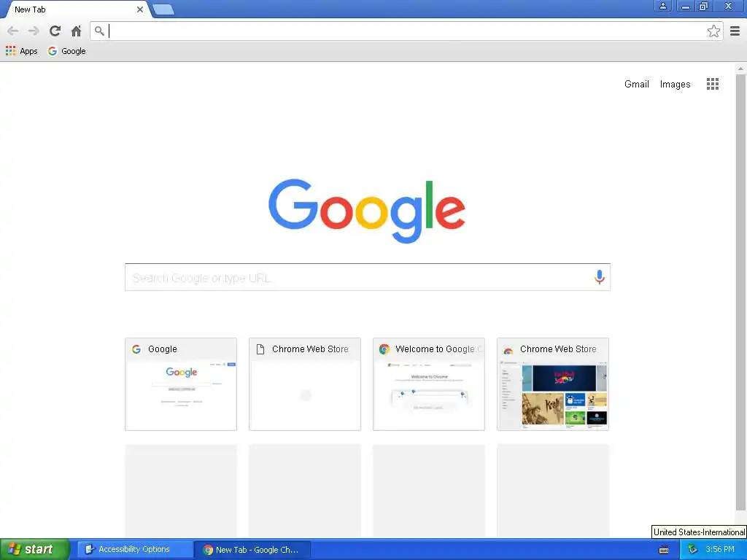Start voice search with the microphone icon
The height and width of the screenshot is (560, 747).
tap(600, 276)
